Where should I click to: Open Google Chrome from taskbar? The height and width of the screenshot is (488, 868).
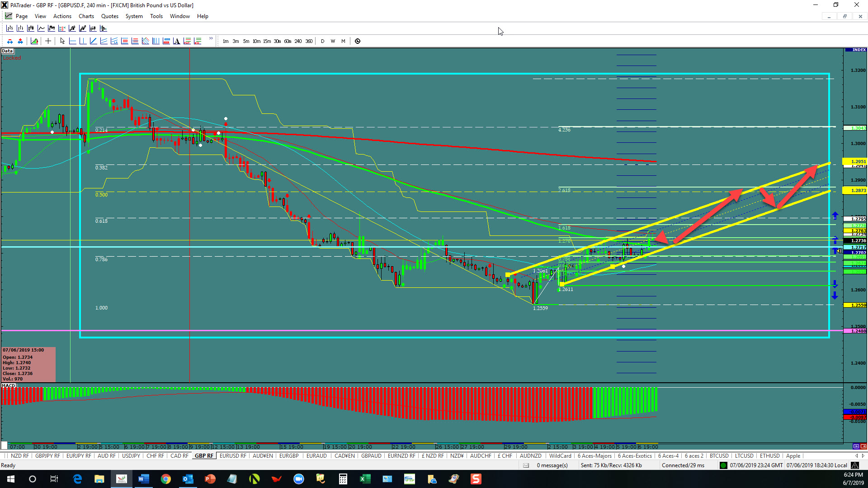166,479
